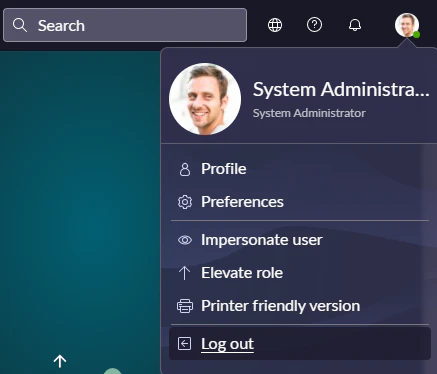Click the System Administra... name heading
Screen dimensions: 437x374
click(x=341, y=89)
